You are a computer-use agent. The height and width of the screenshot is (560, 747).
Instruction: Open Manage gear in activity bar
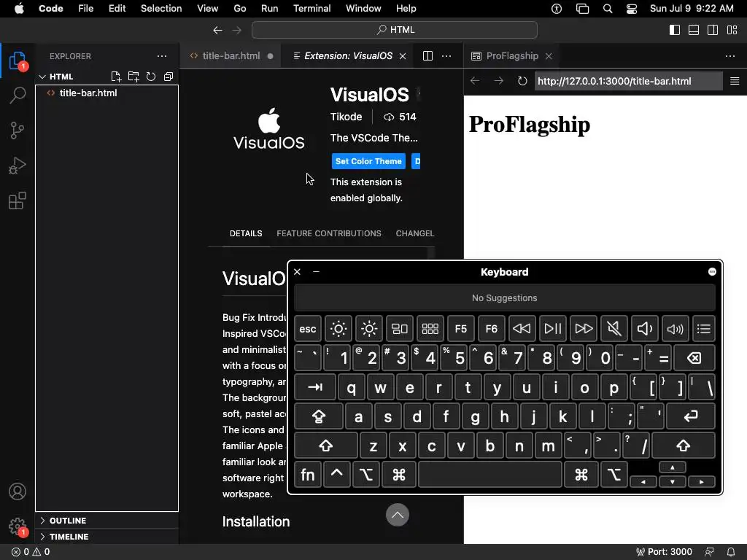pyautogui.click(x=18, y=527)
